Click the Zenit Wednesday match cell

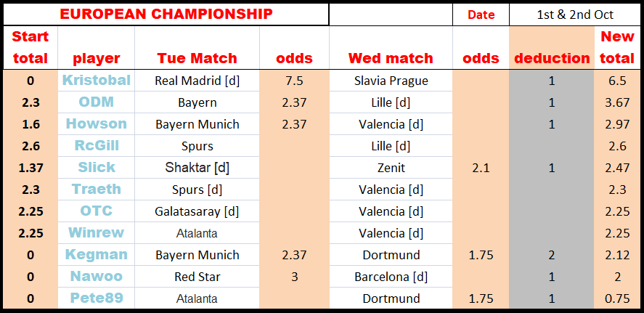point(391,167)
